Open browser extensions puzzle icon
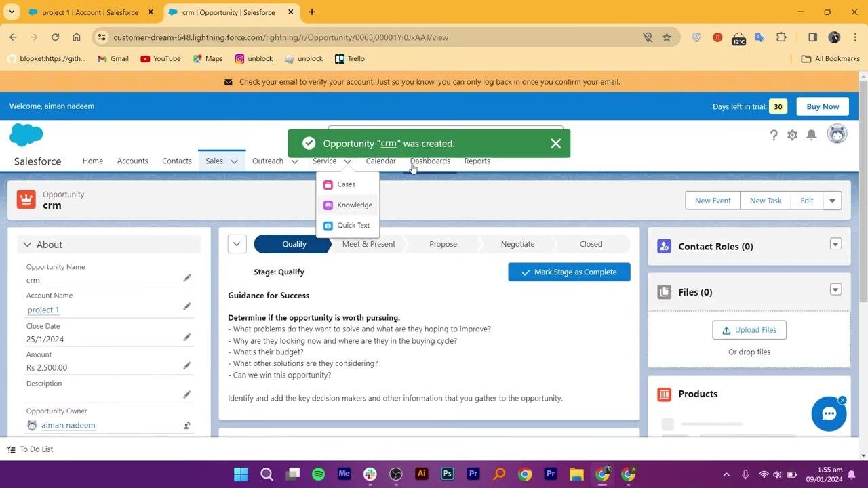868x488 pixels. point(781,37)
